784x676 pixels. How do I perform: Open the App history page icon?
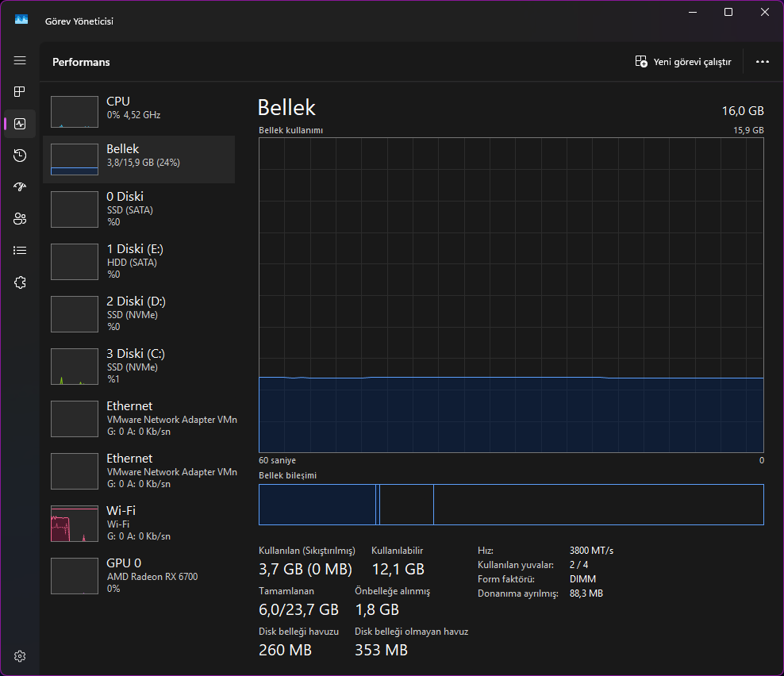[x=20, y=156]
